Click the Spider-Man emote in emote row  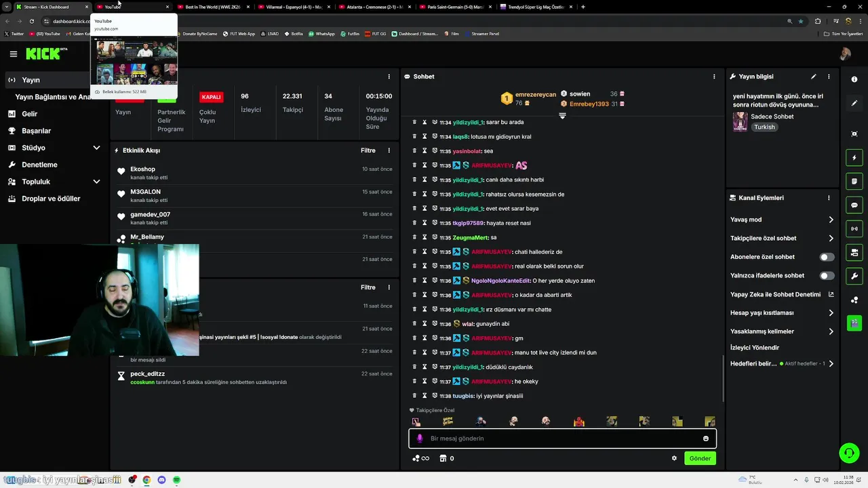coord(578,422)
